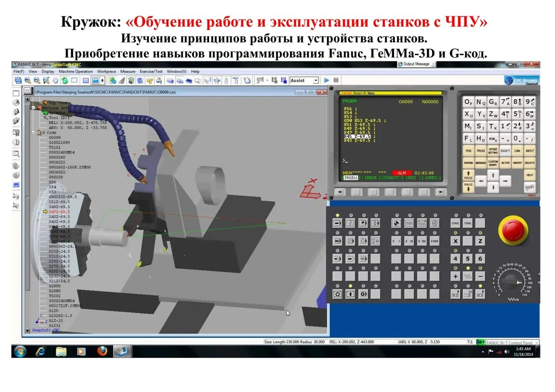This screenshot has height=392, width=555.
Task: Activate the rectangular selection toolbar icon
Action: point(75,80)
